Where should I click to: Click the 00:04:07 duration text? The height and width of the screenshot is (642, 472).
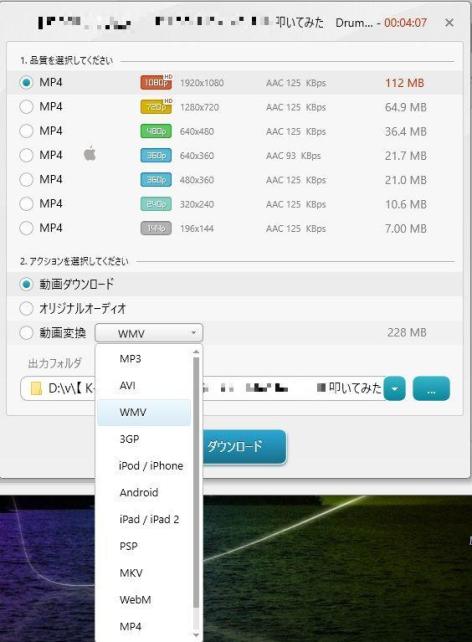[405, 23]
